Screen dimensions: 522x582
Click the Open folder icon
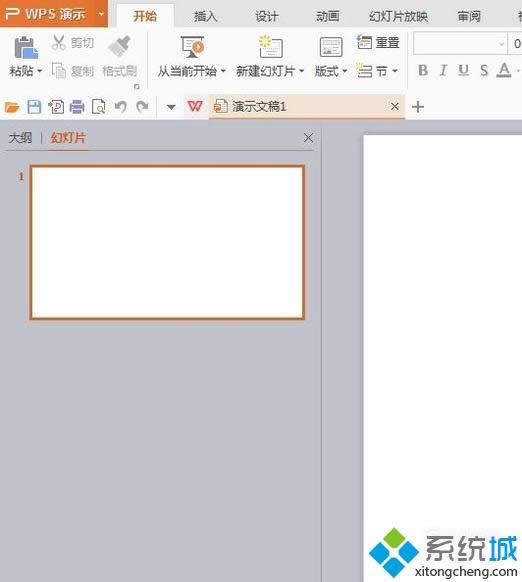coord(12,107)
